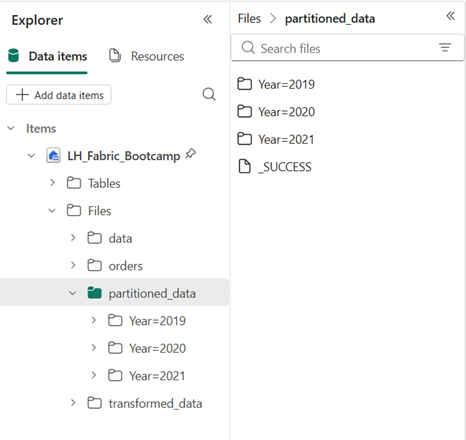Expand the Tables folder
Screen dimensions: 466x440
[x=52, y=183]
